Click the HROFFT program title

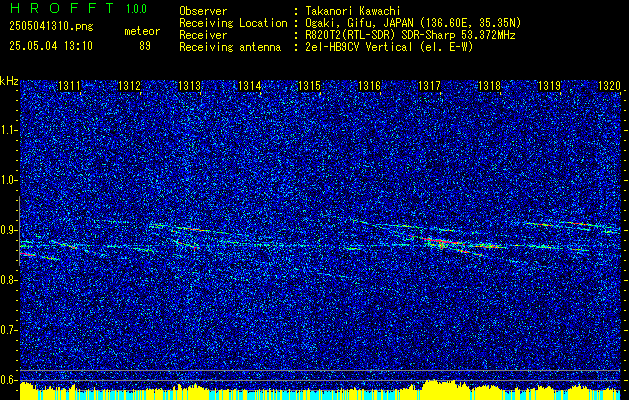(62, 8)
